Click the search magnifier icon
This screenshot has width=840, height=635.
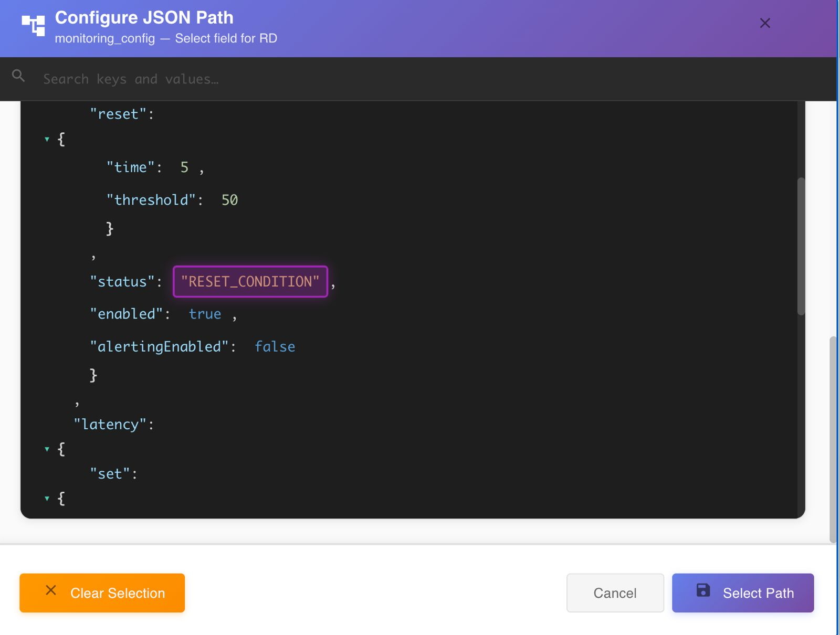click(18, 76)
